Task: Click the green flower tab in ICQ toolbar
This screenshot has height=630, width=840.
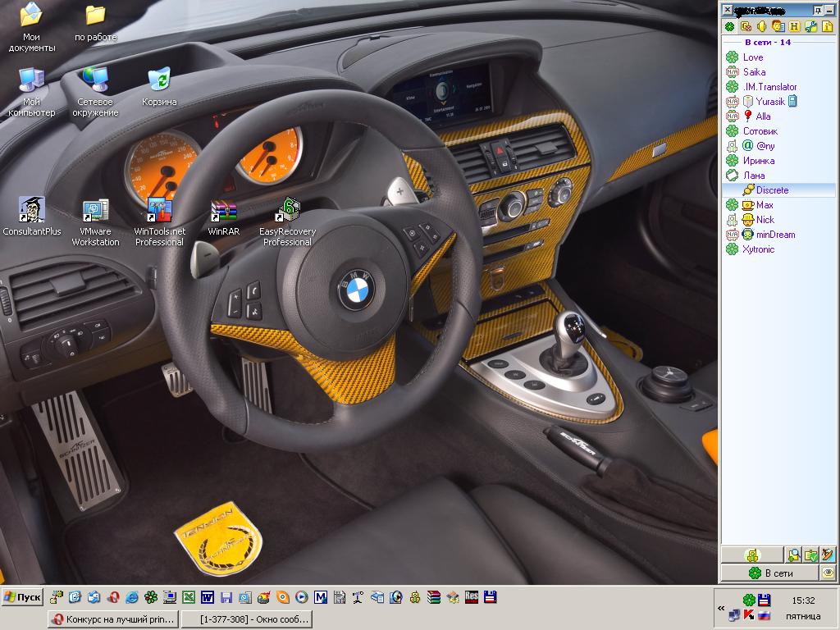Action: pyautogui.click(x=729, y=26)
